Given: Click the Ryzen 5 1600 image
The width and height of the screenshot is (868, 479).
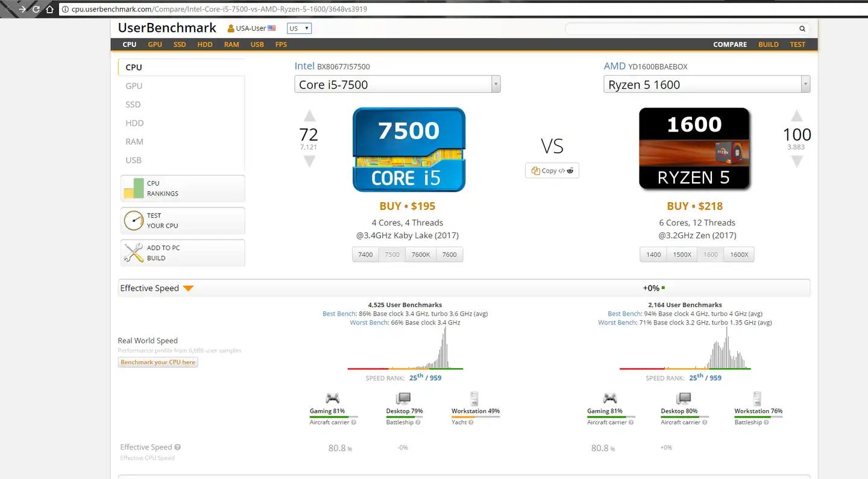Looking at the screenshot, I should pos(694,149).
